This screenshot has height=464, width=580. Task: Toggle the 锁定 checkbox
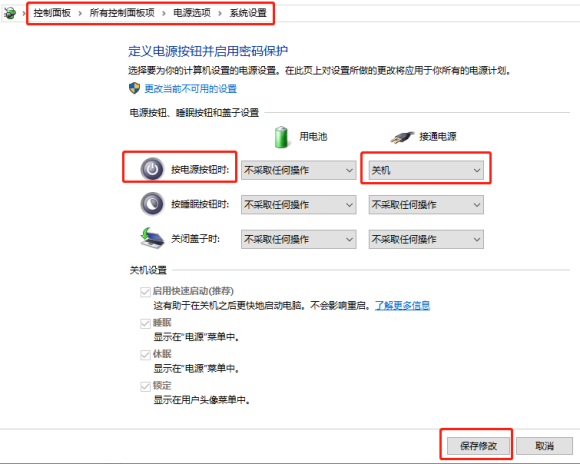(x=145, y=386)
